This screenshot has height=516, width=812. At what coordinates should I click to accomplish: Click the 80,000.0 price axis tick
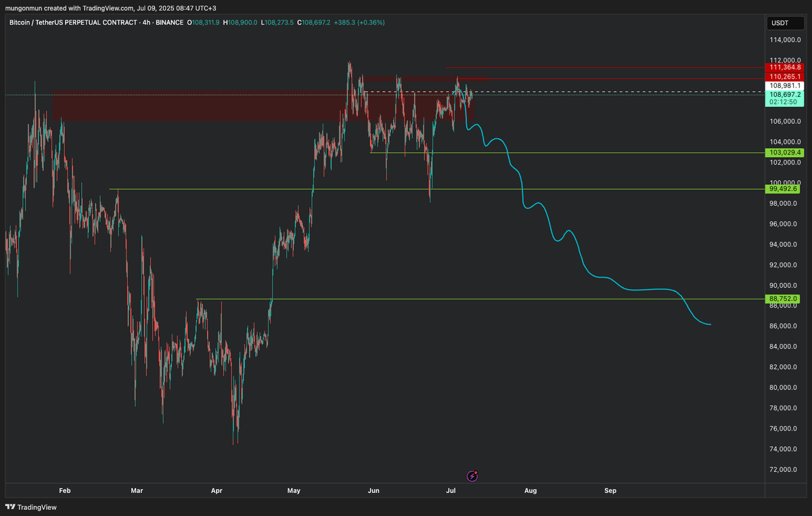784,388
